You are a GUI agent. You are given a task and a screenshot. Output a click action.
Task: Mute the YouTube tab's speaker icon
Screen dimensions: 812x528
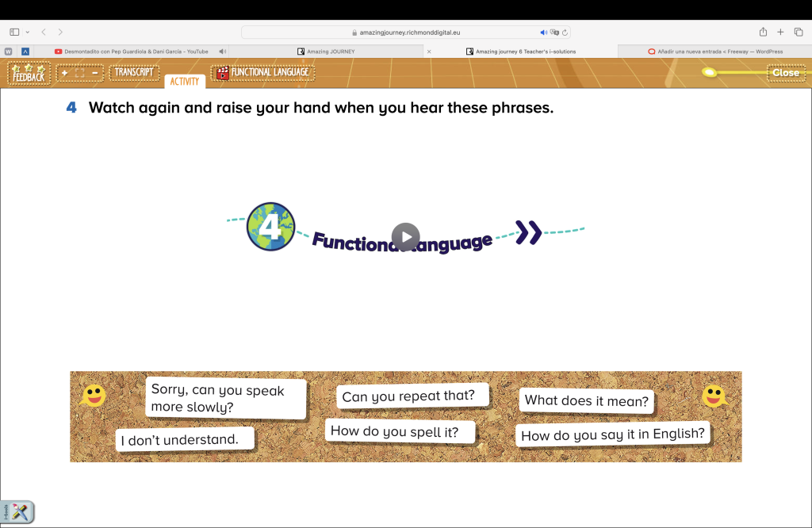click(223, 52)
